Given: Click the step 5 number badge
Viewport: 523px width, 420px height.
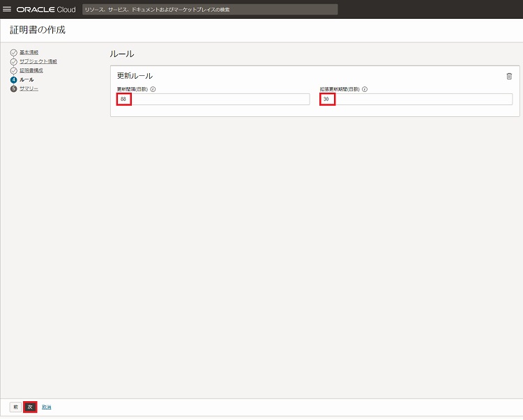Looking at the screenshot, I should pyautogui.click(x=14, y=88).
